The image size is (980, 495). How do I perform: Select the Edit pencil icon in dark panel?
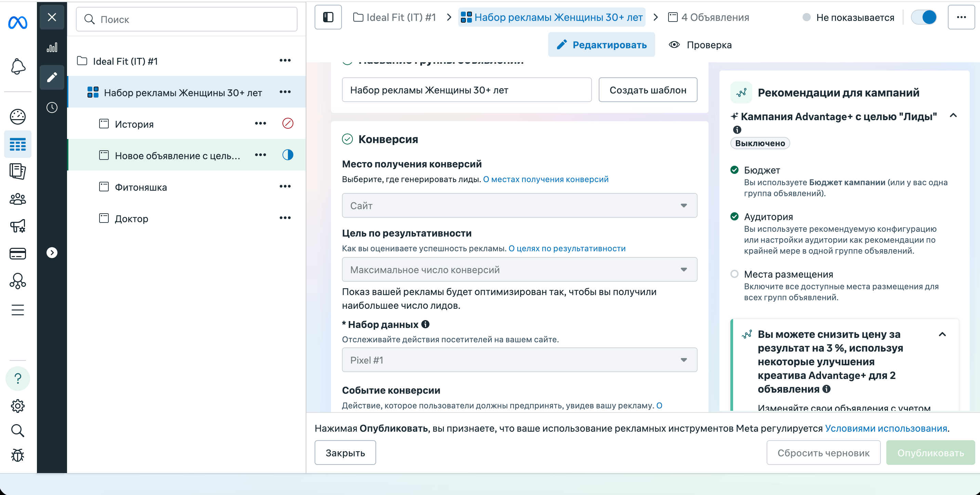pyautogui.click(x=52, y=77)
